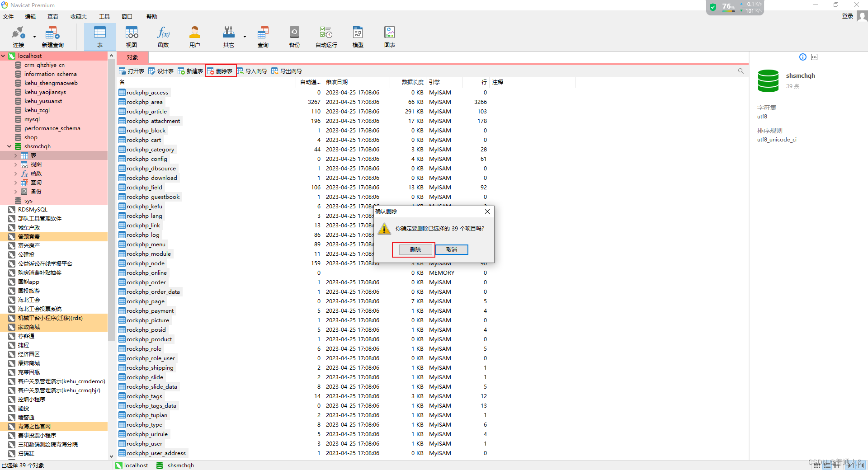Select the 答题竞赛 connection in the tree
868x470 pixels.
point(29,237)
